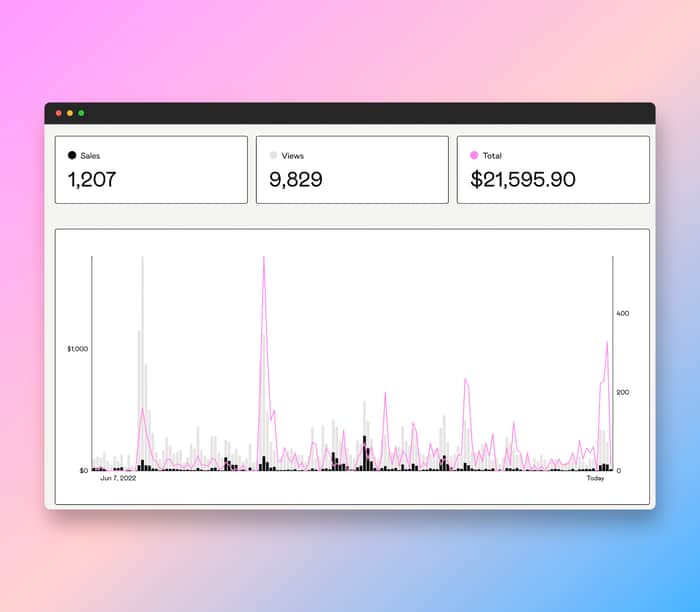Click the red close window button
Screen dimensions: 700x612
pos(58,113)
